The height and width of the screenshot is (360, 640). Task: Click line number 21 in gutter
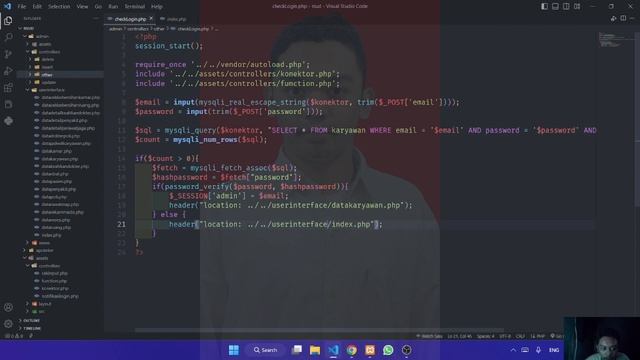point(121,224)
